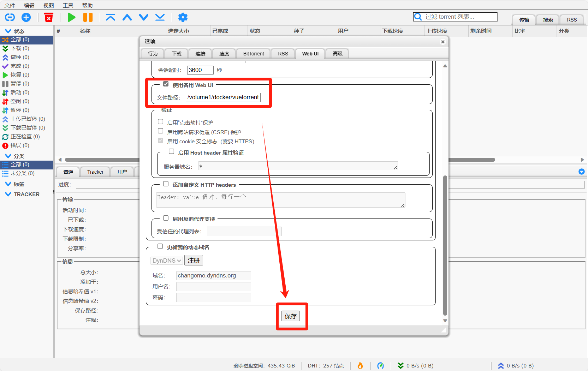This screenshot has width=588, height=371.
Task: Click the 注册 button
Action: point(194,261)
